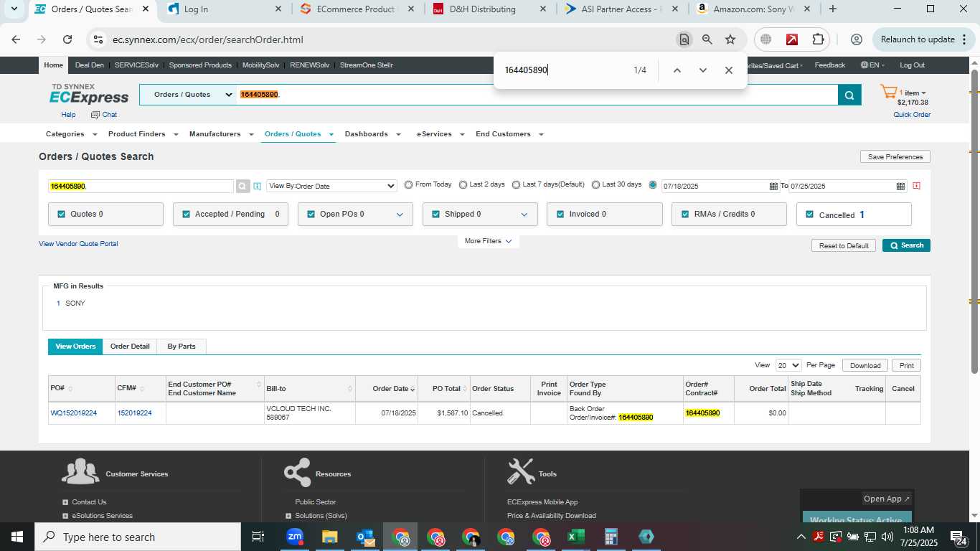
Task: Open the View By: Order Date dropdown
Action: [x=331, y=186]
